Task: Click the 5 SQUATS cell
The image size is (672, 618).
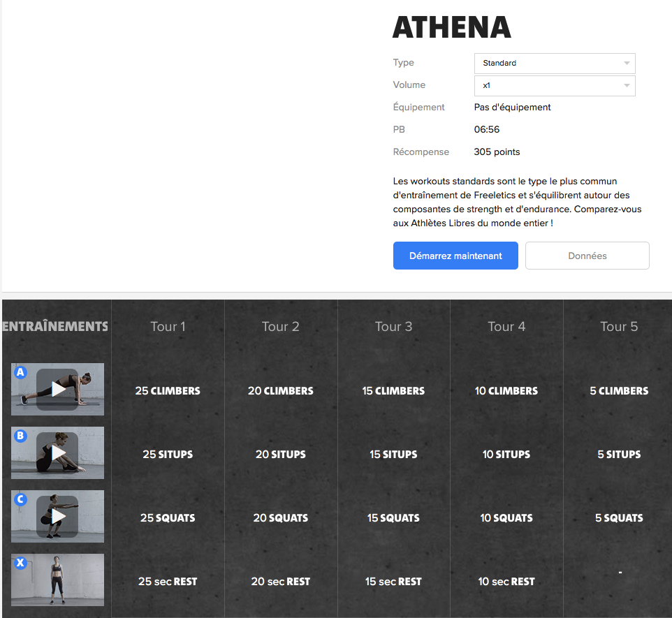Action: (x=619, y=517)
